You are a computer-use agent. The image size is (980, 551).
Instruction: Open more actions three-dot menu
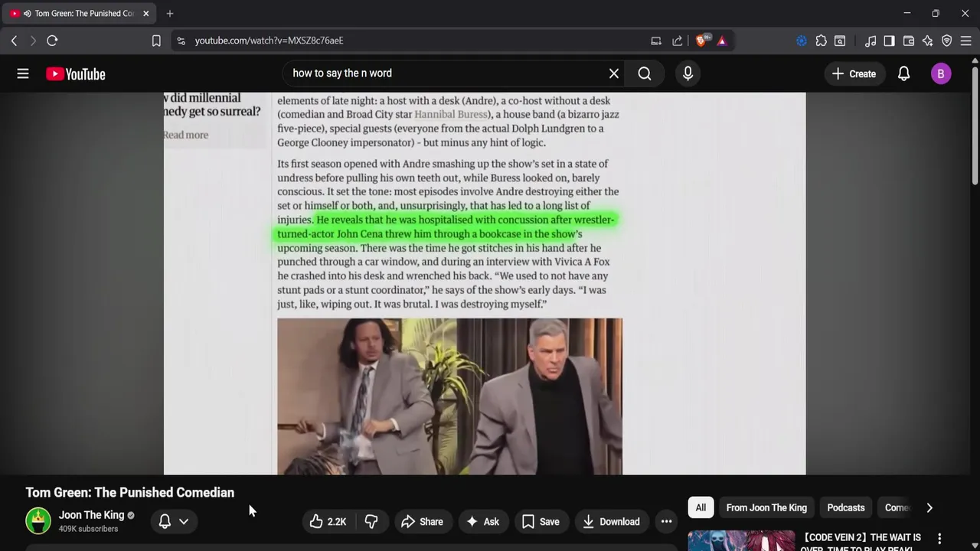click(666, 521)
